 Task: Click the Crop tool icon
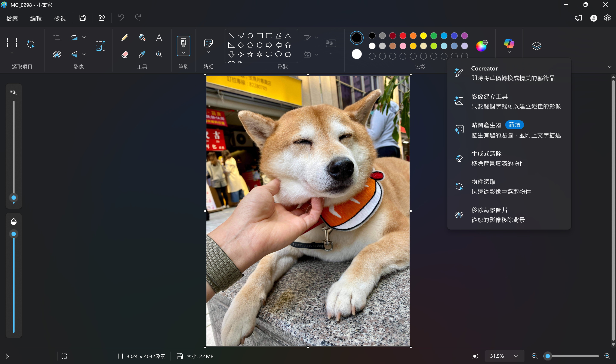(57, 38)
